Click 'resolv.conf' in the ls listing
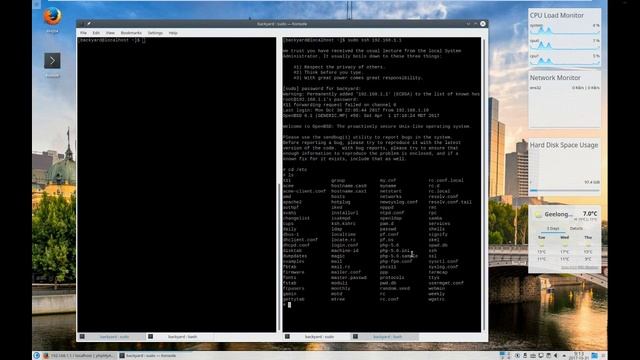640x360 pixels. coord(443,197)
